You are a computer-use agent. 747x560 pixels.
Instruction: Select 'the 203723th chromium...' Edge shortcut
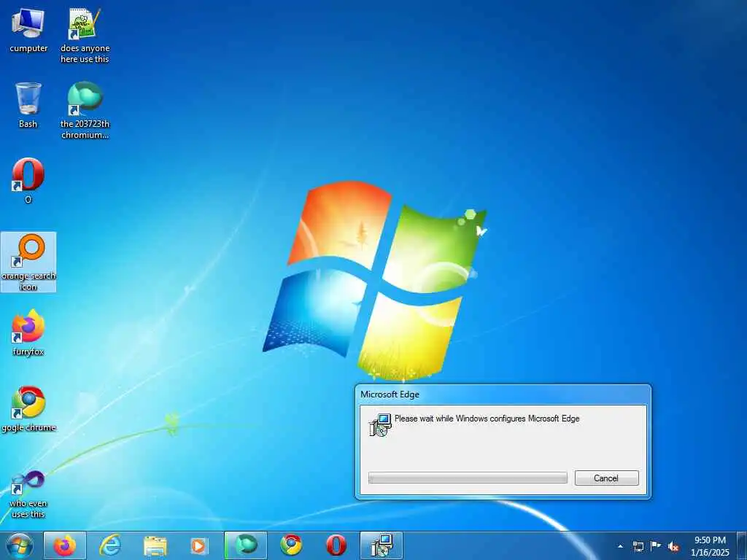85,111
